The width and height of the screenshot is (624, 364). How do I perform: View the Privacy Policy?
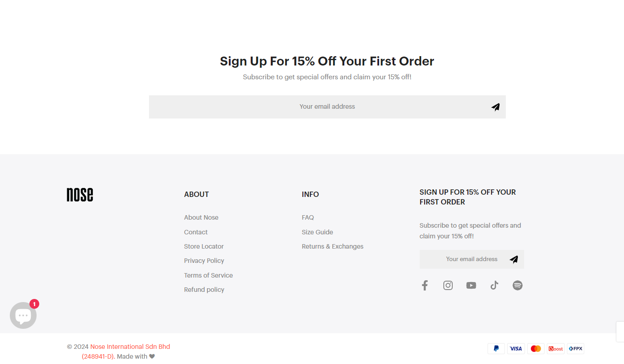(204, 261)
